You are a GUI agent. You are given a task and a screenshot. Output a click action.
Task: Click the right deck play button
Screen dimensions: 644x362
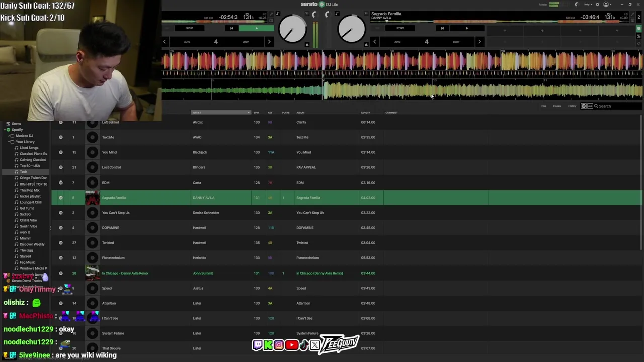[x=467, y=28]
